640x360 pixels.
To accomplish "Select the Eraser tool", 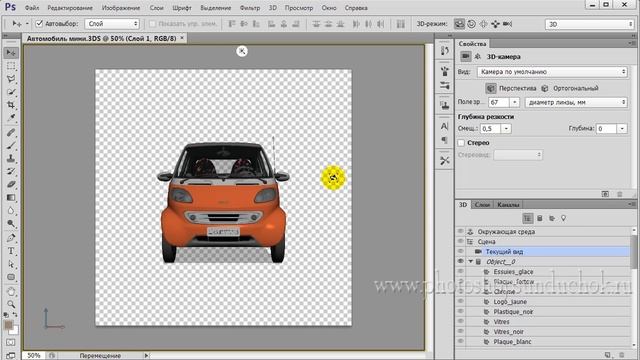I will (11, 184).
